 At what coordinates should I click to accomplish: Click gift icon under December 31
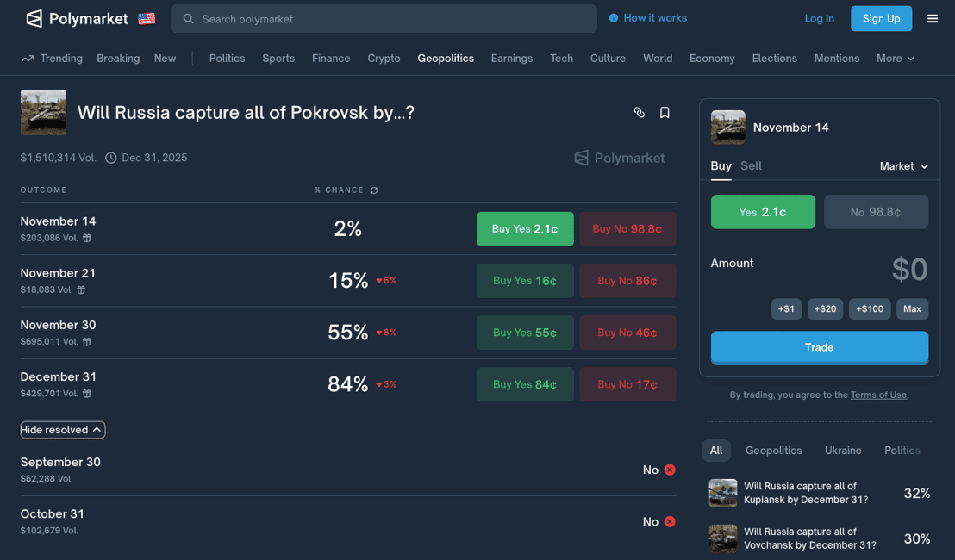(87, 394)
